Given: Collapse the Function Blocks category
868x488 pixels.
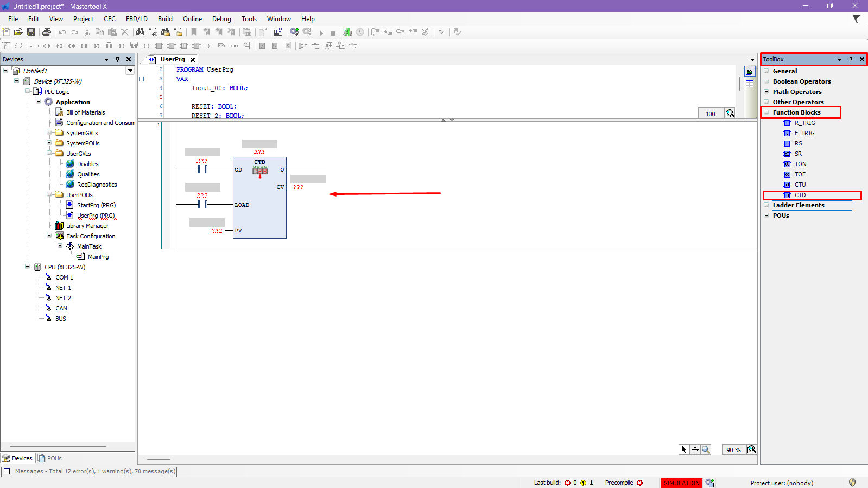Looking at the screenshot, I should click(x=766, y=112).
